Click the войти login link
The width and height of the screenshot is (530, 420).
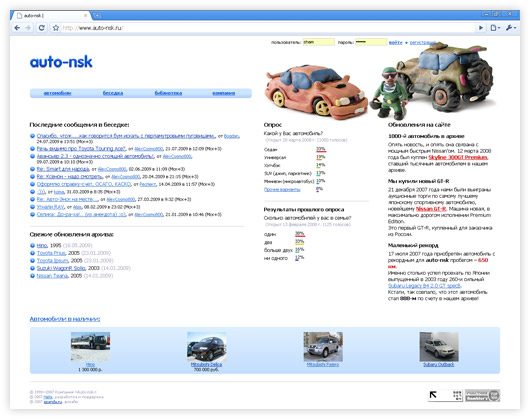pyautogui.click(x=395, y=43)
